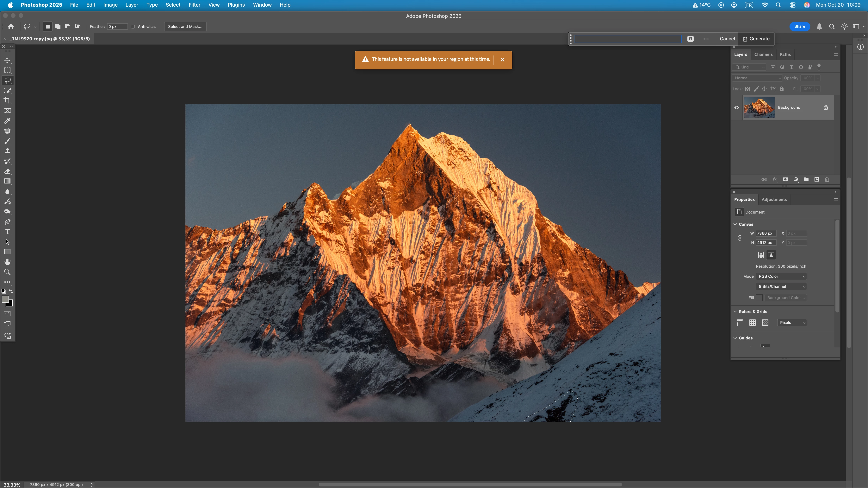
Task: Add a layer mask icon
Action: coord(785,180)
